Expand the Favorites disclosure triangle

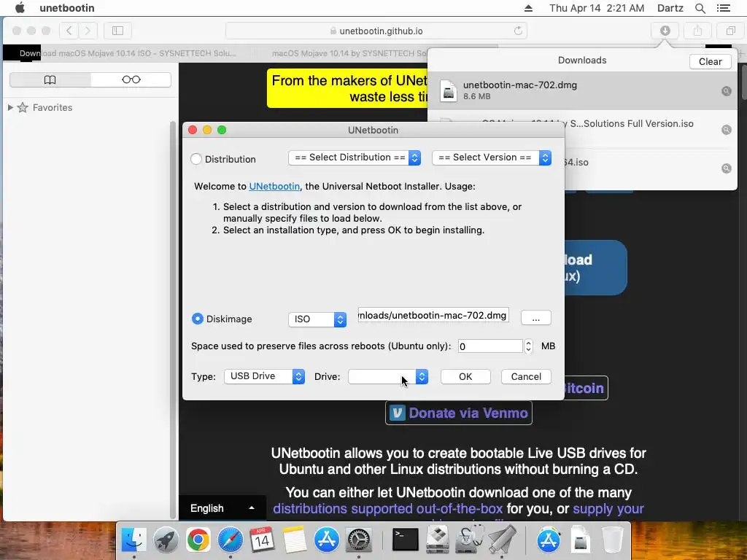10,108
